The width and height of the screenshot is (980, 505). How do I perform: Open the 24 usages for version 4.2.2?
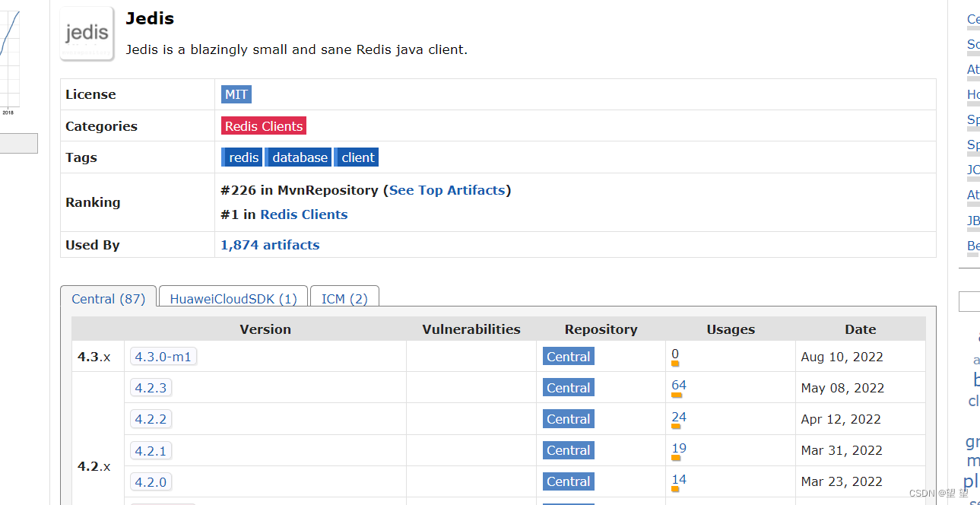coord(677,416)
